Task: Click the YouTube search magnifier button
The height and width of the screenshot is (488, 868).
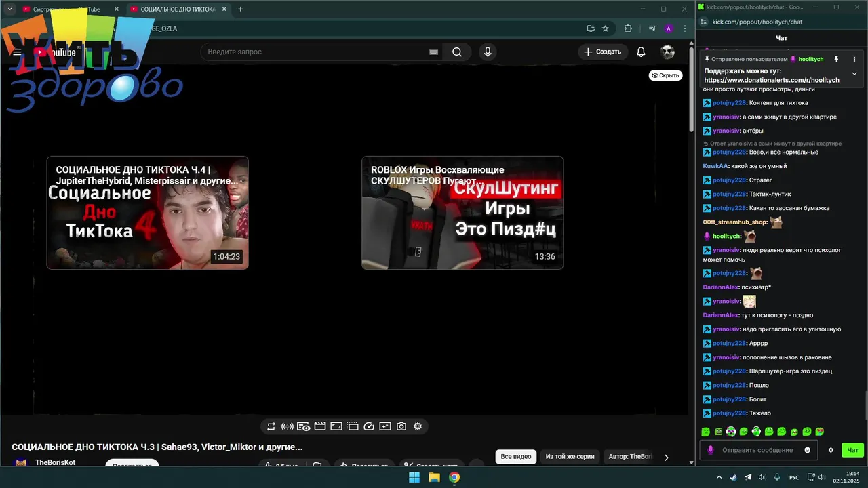Action: click(x=457, y=52)
